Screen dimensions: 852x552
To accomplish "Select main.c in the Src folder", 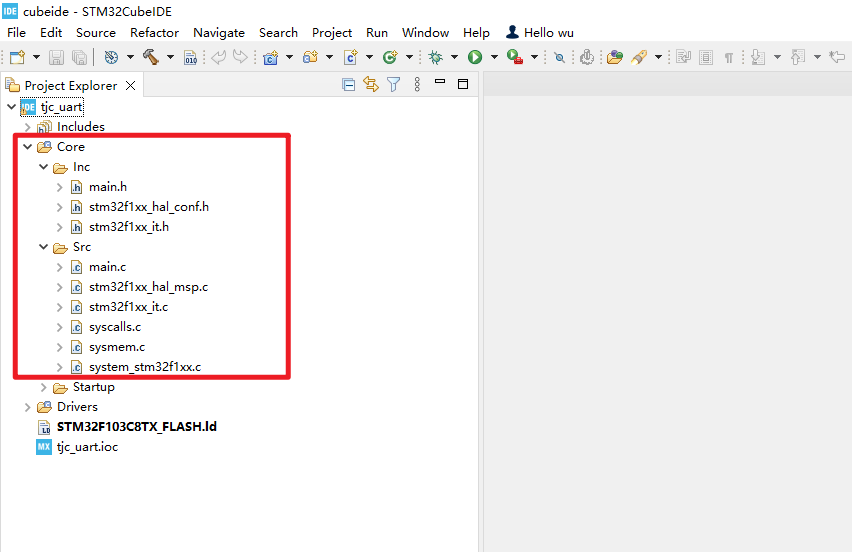I will [x=107, y=267].
